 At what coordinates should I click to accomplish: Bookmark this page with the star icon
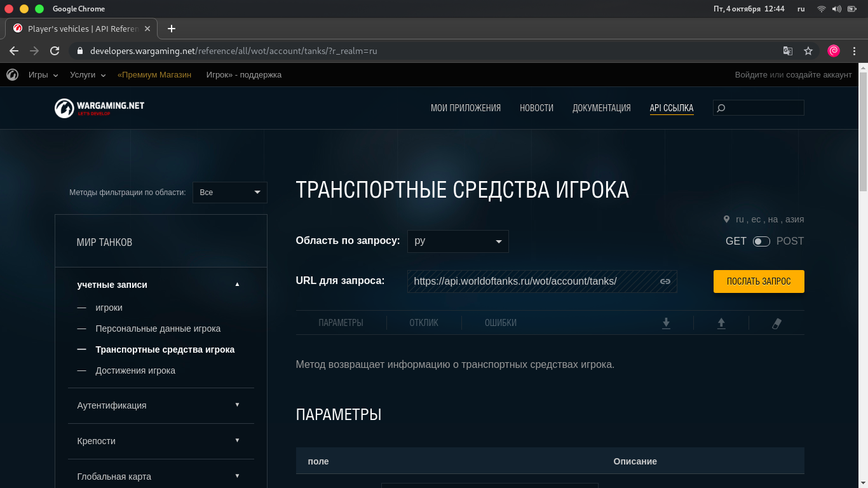click(x=808, y=51)
